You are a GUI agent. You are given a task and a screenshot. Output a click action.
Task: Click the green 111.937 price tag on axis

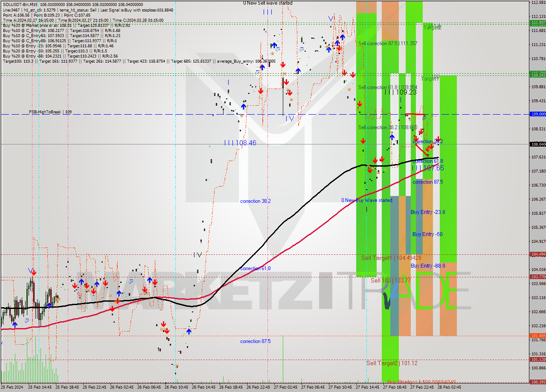[x=538, y=23]
